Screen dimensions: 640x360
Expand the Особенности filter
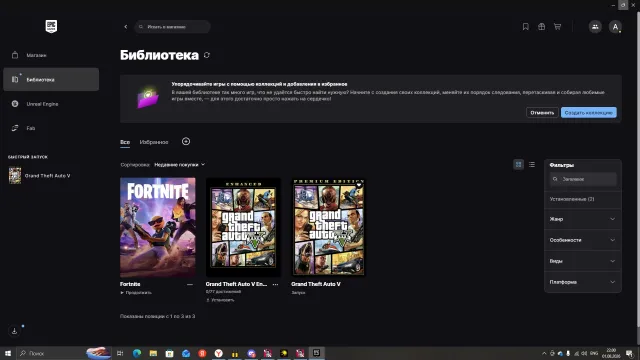click(x=582, y=240)
